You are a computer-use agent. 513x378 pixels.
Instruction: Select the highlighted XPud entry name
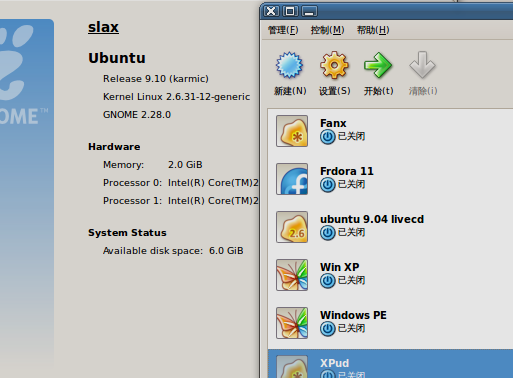(x=334, y=363)
